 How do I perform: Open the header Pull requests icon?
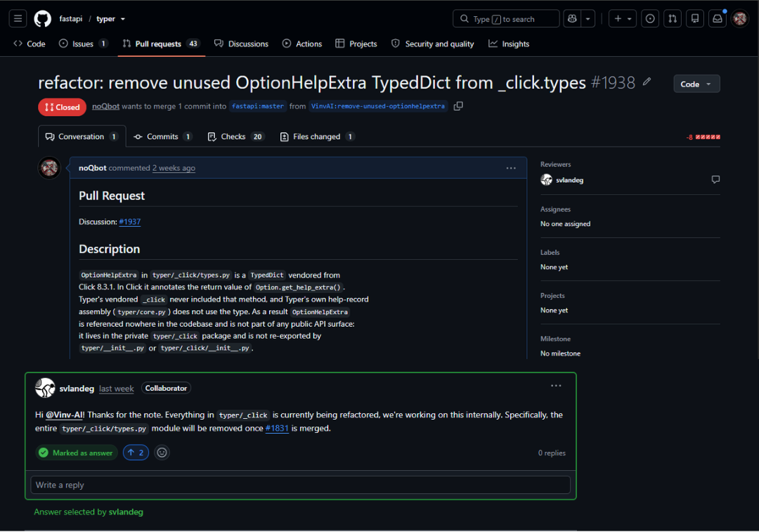point(673,19)
